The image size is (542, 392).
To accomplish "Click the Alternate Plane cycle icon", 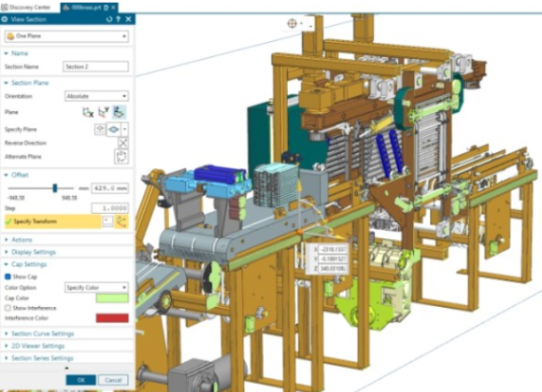I will (x=121, y=157).
